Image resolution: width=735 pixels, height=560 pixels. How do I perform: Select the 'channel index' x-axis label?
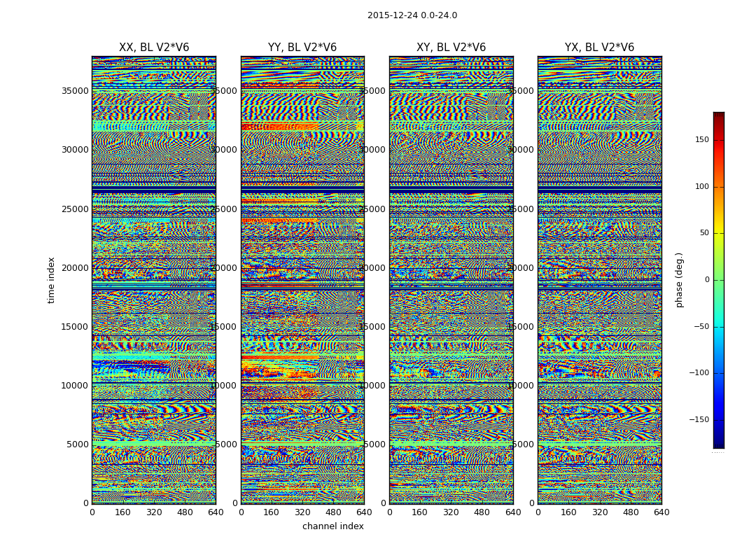point(333,526)
